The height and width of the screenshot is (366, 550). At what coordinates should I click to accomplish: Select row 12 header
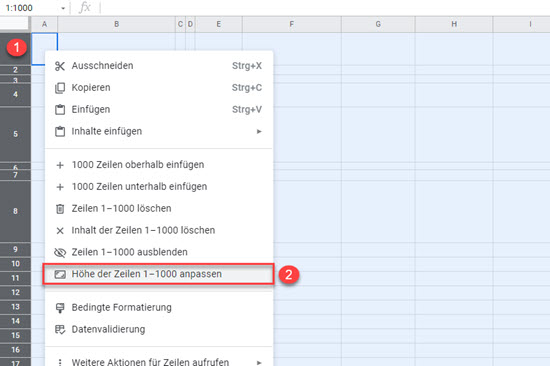15,292
